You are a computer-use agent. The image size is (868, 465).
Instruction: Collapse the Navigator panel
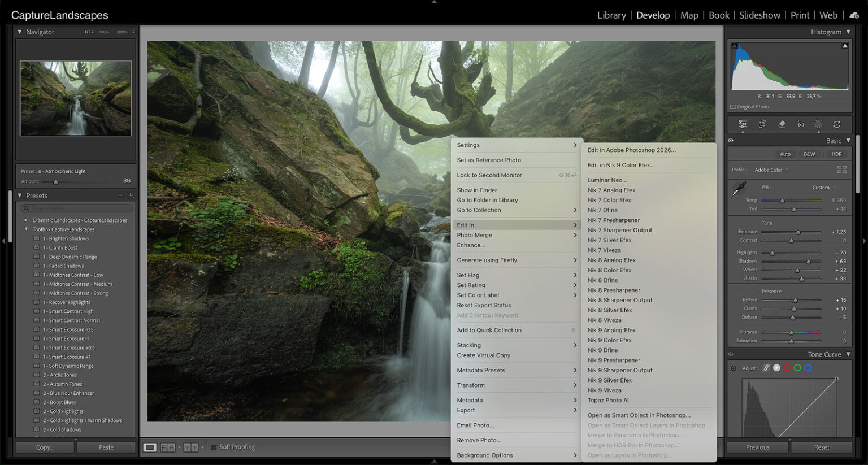[20, 32]
